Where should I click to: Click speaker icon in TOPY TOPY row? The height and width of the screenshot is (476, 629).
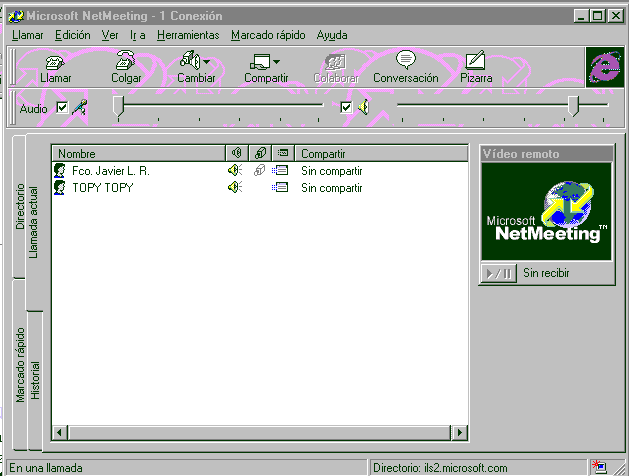pos(235,187)
